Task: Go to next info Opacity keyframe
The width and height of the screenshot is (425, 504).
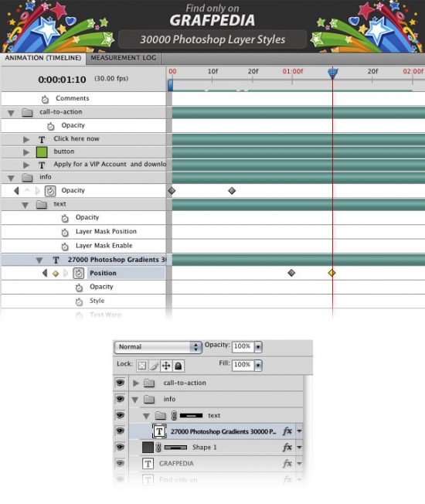Action: pos(37,191)
